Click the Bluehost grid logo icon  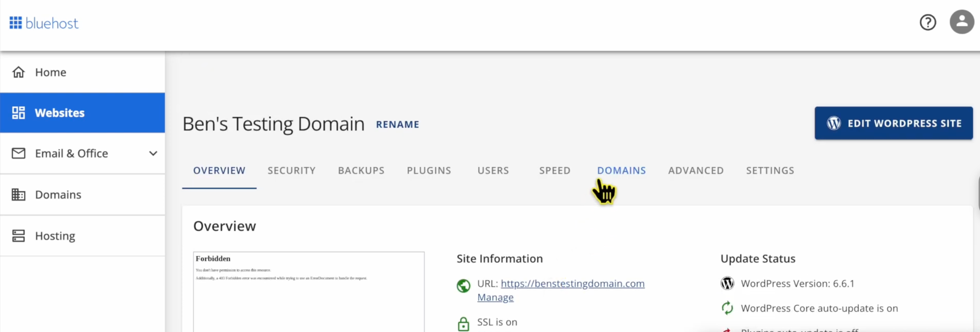[16, 23]
